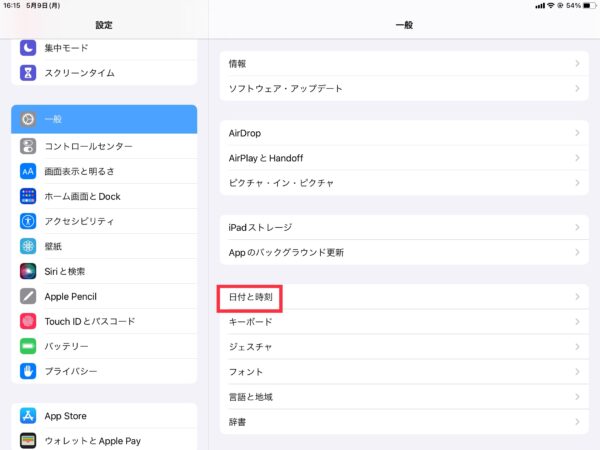
Task: Open バッテリー settings
Action: tap(104, 346)
